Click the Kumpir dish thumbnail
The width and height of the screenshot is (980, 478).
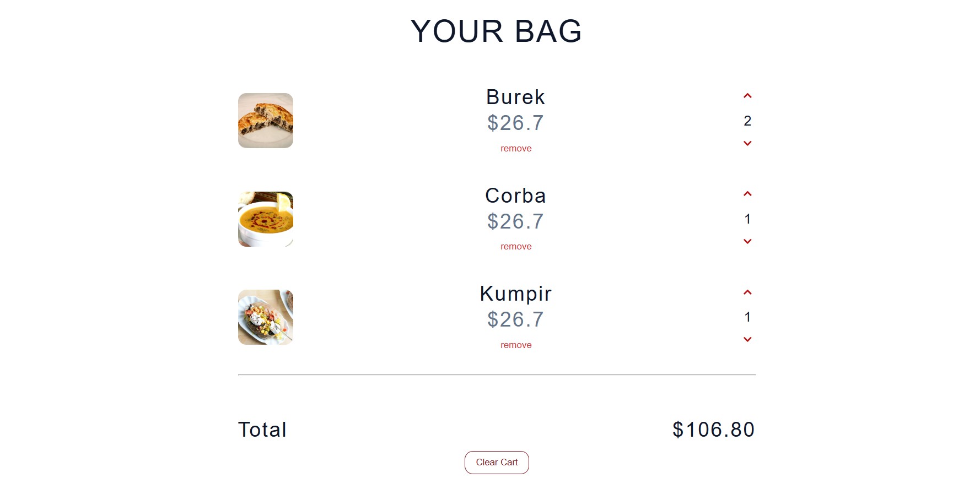265,317
